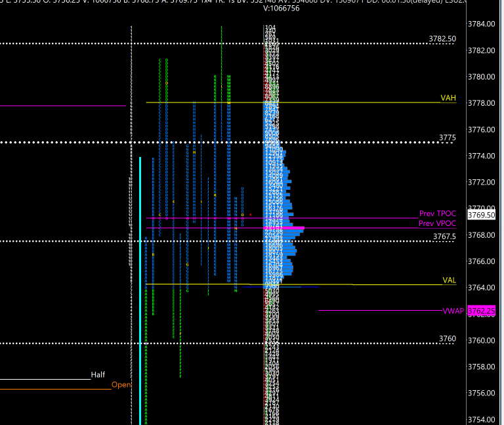Image resolution: width=504 pixels, height=425 pixels.
Task: Click the 3762.25 VWAP price tag
Action: click(481, 311)
